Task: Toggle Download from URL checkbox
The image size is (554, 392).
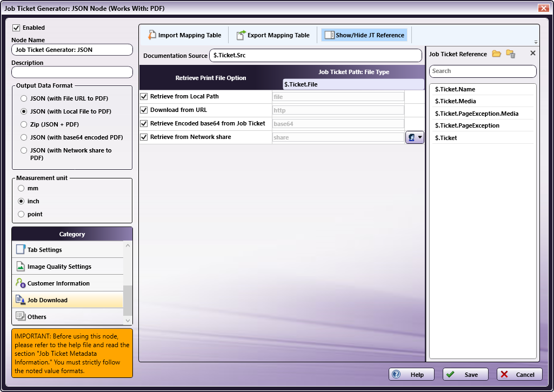Action: (144, 110)
